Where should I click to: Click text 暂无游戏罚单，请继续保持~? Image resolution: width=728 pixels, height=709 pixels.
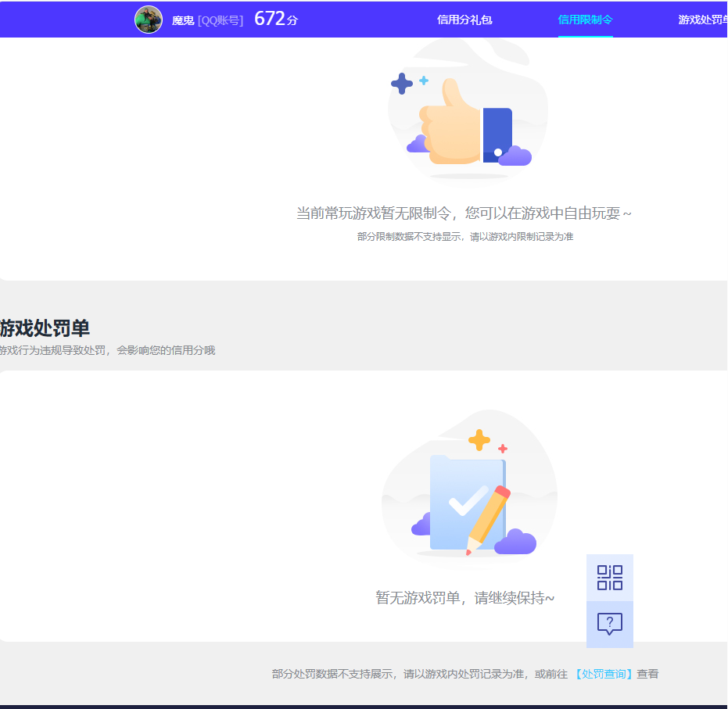[x=464, y=598]
